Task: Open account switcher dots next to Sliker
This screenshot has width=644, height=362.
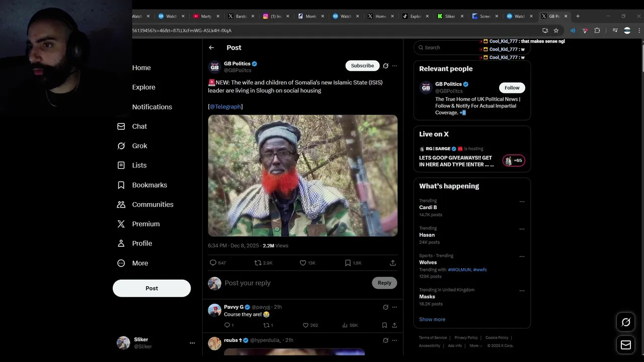Action: pyautogui.click(x=192, y=343)
